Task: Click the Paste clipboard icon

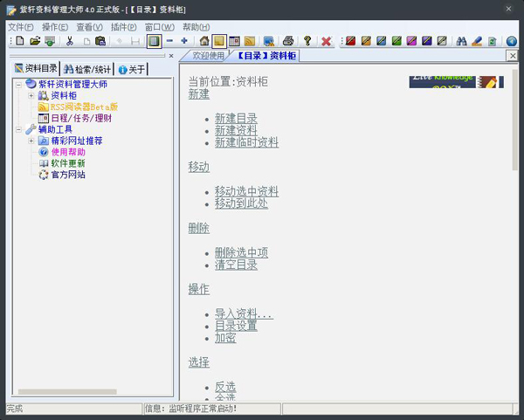Action: 100,41
